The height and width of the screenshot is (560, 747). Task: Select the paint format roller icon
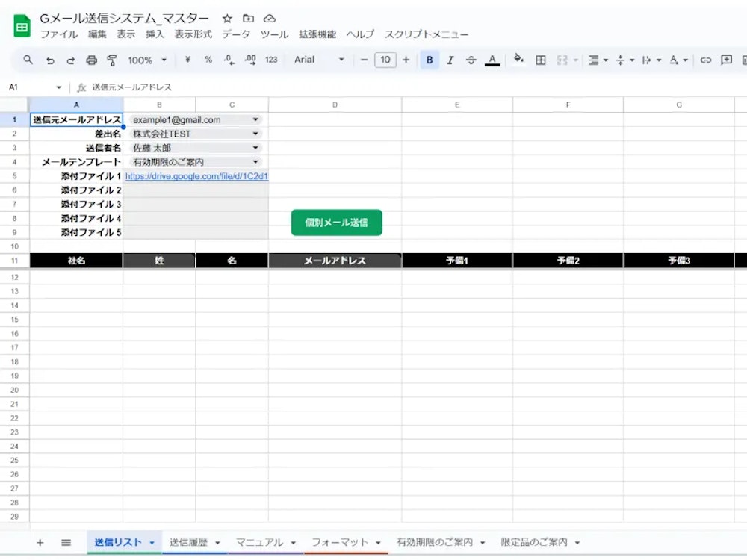(x=112, y=60)
